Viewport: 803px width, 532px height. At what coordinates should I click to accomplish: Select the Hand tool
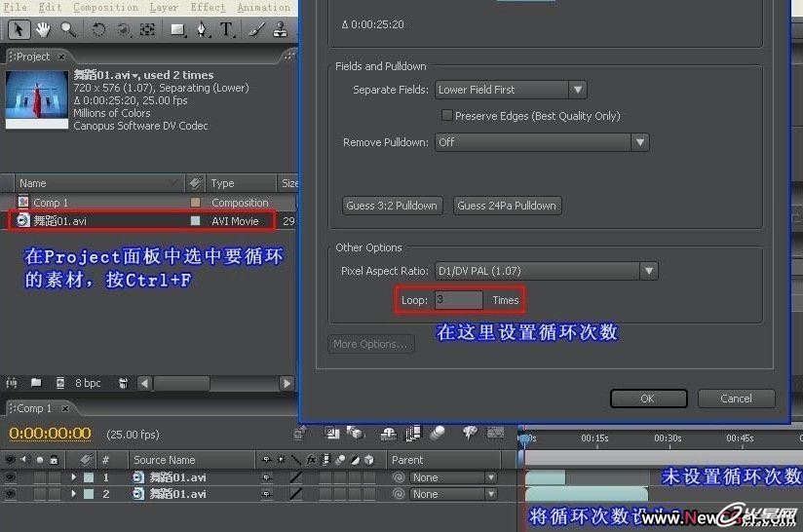pyautogui.click(x=44, y=29)
